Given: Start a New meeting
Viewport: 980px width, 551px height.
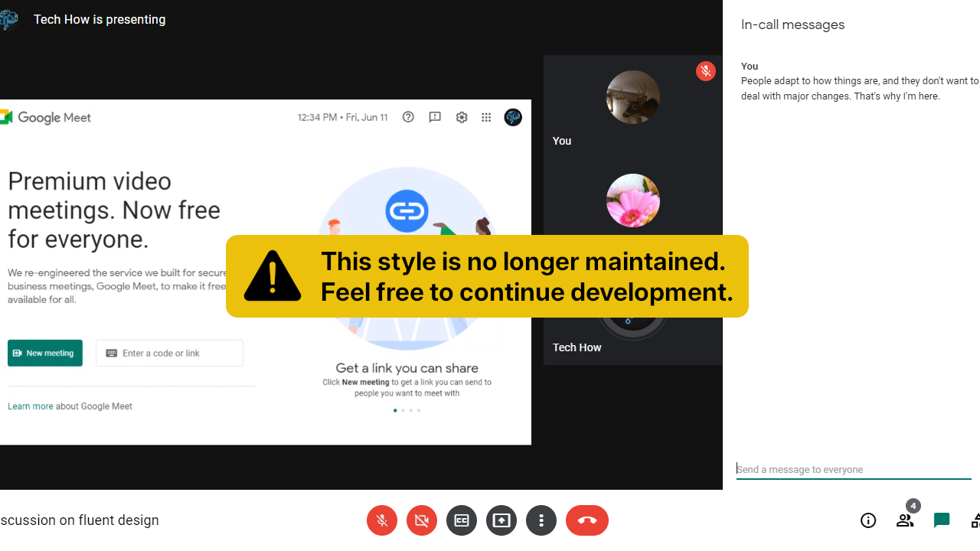Looking at the screenshot, I should (x=44, y=353).
